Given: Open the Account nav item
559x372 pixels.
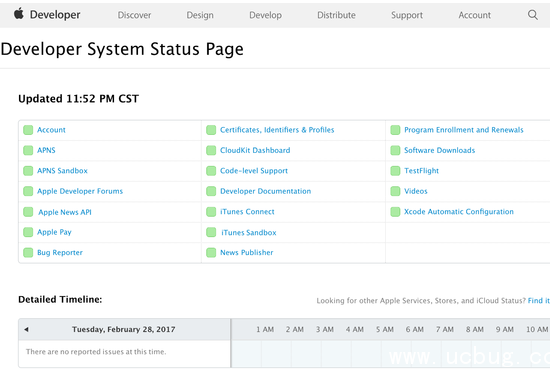Looking at the screenshot, I should pyautogui.click(x=475, y=15).
